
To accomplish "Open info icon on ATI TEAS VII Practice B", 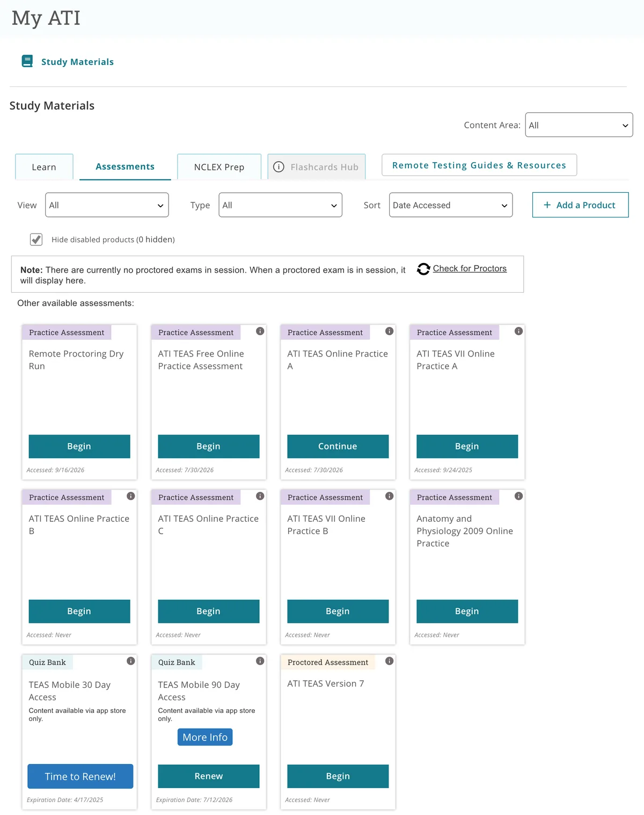I will [390, 496].
